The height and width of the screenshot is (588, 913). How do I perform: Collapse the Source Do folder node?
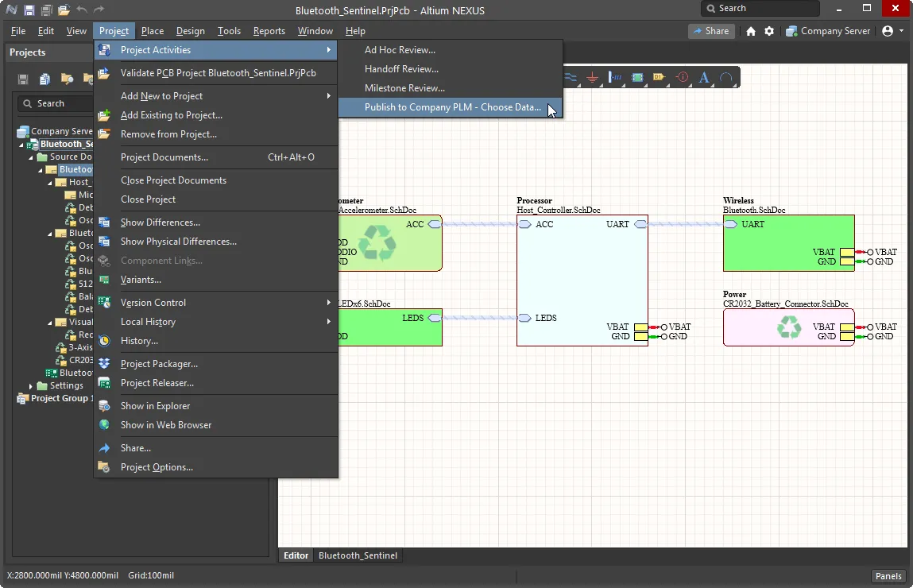pyautogui.click(x=31, y=157)
